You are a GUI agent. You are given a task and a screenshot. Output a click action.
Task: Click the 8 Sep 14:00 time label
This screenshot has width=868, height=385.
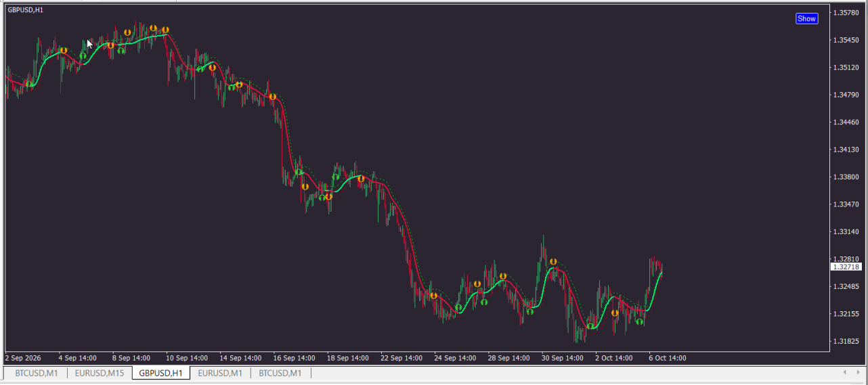(x=131, y=358)
